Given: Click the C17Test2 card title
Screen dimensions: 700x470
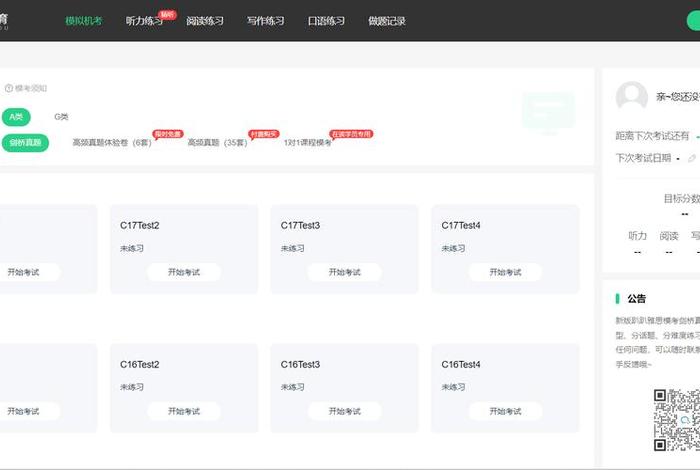Looking at the screenshot, I should coord(140,225).
